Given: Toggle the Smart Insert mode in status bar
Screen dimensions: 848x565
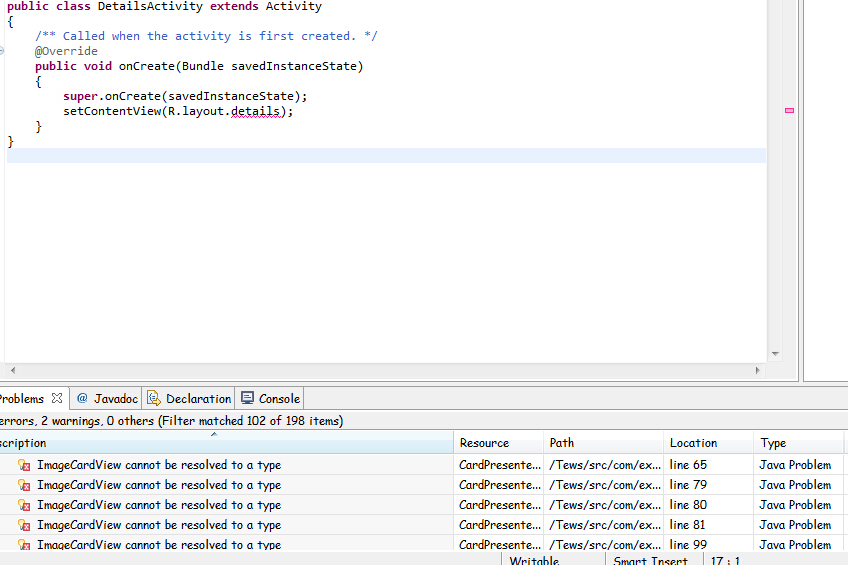Looking at the screenshot, I should [x=650, y=561].
